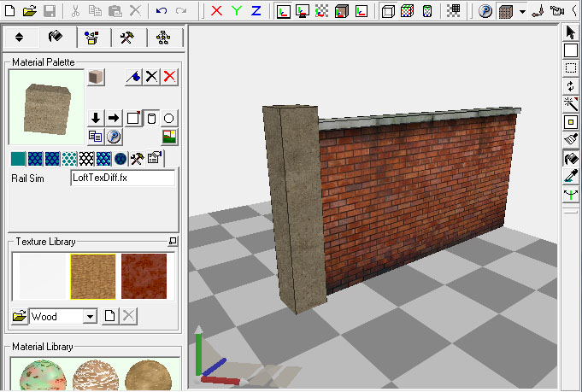
Task: Click the red X delete material icon
Action: [170, 77]
